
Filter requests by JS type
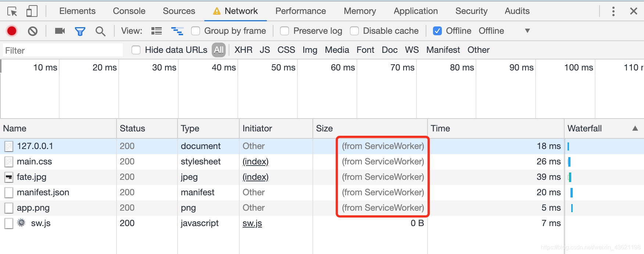(265, 50)
